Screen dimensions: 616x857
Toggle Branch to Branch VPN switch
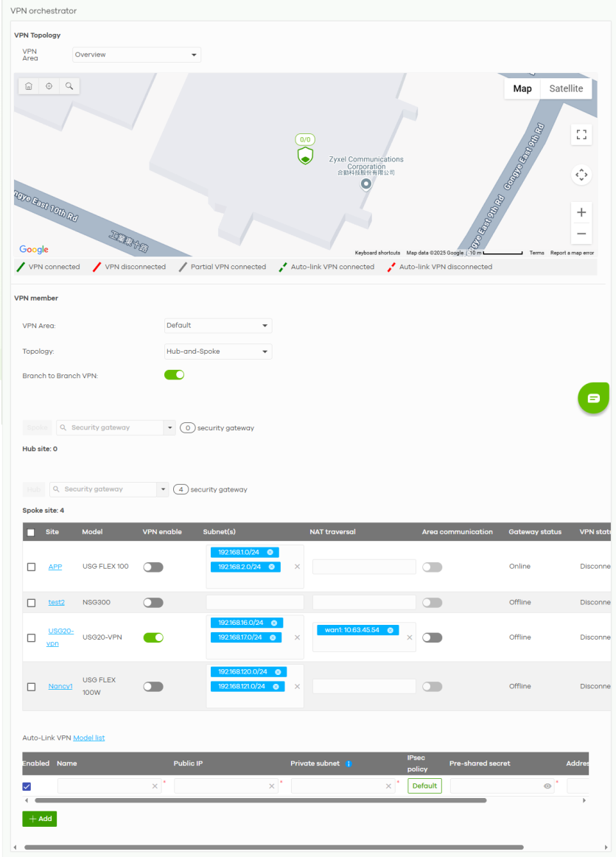point(174,375)
